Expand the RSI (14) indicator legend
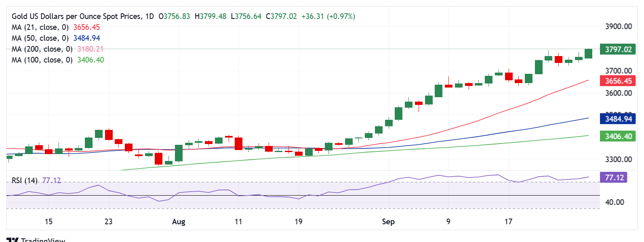Viewport: 644px width, 242px height. click(24, 180)
